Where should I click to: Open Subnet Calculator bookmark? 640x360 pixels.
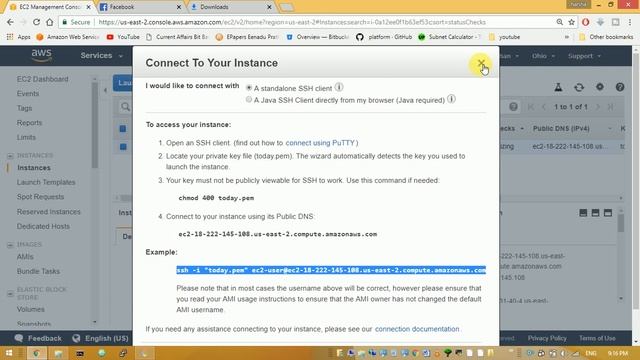coord(449,37)
